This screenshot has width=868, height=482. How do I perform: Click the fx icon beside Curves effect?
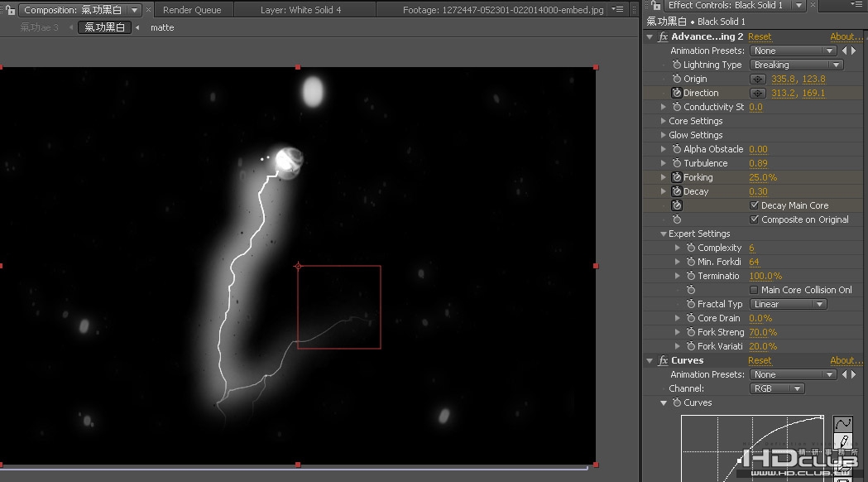point(663,360)
